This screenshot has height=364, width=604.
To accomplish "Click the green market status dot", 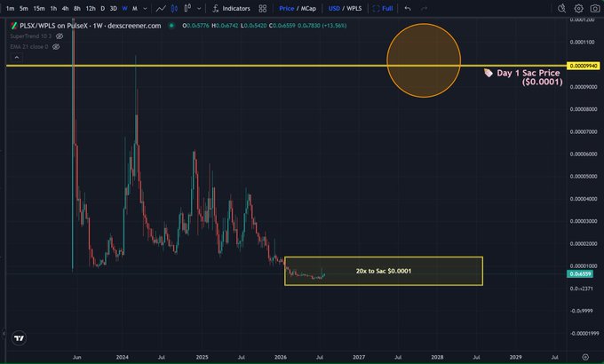I will (171, 26).
